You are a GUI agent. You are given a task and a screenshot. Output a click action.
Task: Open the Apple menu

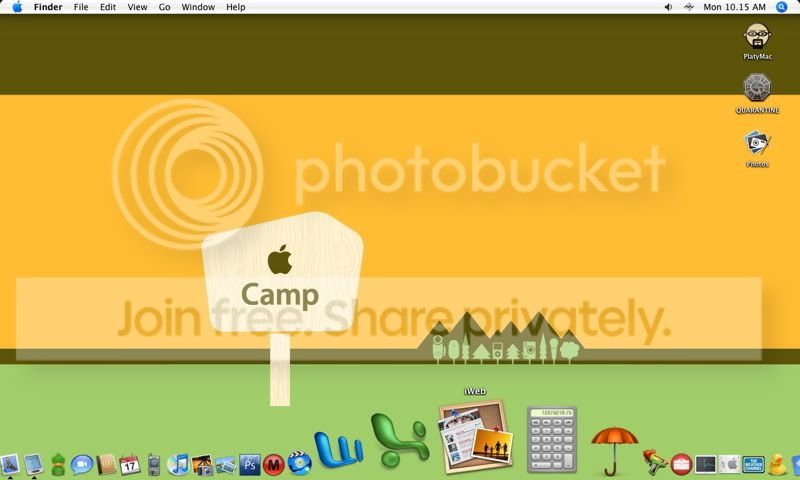click(17, 7)
